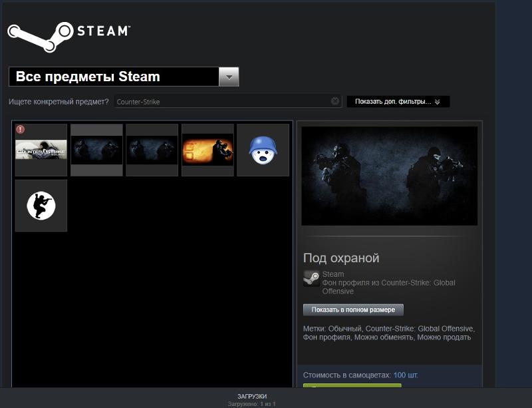Select the unhighlighted dark CS:GO background item

click(x=152, y=150)
